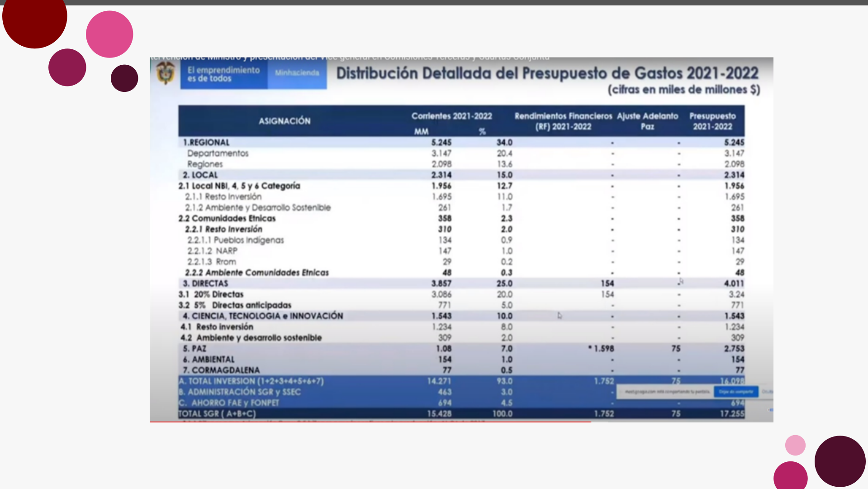Click the subtitle '(cifras en miles de millones $)'

684,90
